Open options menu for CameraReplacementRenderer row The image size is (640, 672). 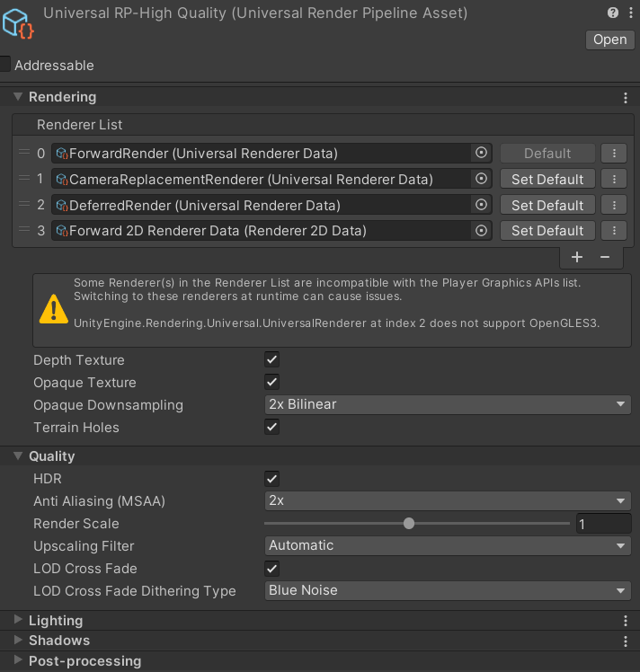point(613,180)
